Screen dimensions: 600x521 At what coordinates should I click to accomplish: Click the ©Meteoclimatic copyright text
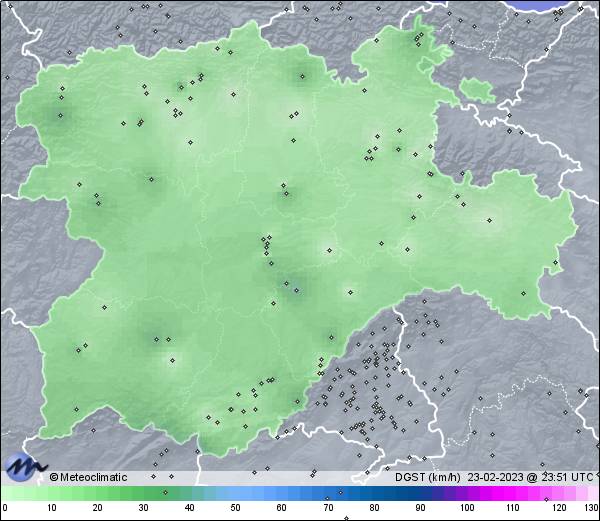tap(88, 477)
